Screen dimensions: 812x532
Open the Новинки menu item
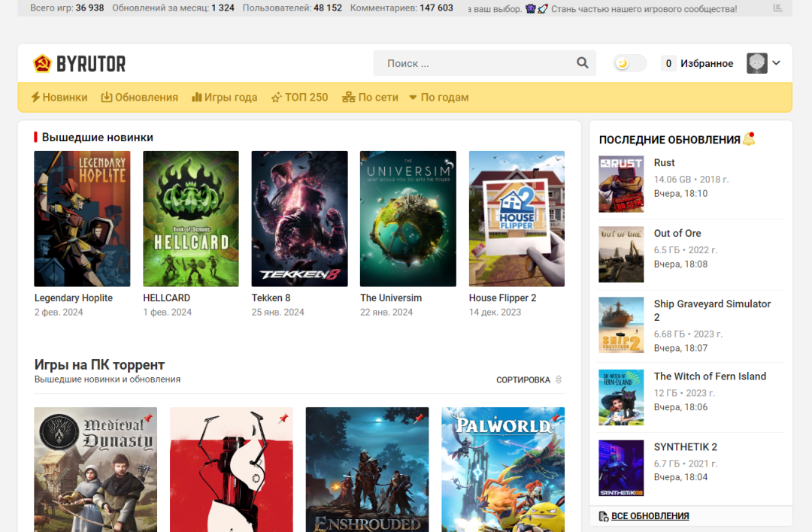click(x=59, y=97)
